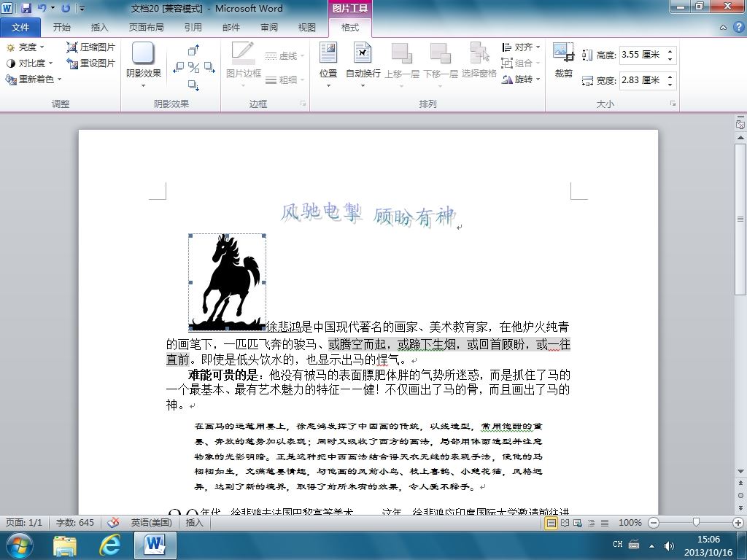Expand the Undo history dropdown arrow
The image size is (747, 560).
tap(53, 8)
